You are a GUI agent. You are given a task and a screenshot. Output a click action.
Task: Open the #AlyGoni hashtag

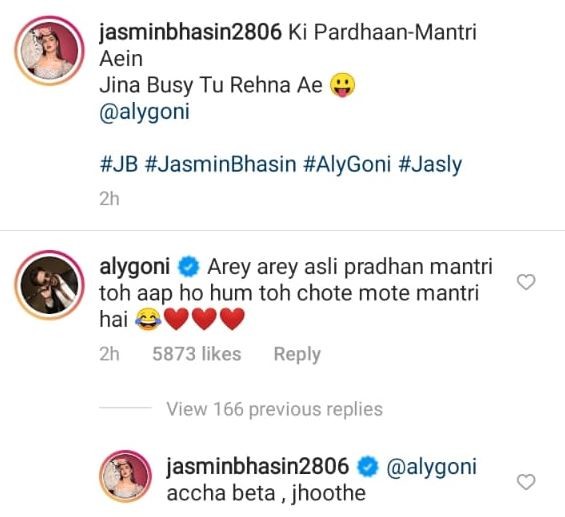coord(347,165)
